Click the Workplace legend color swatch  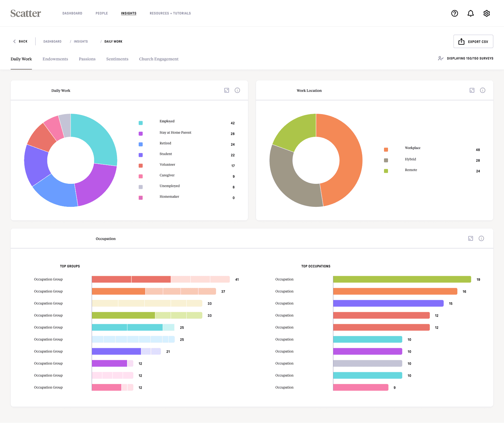click(386, 150)
